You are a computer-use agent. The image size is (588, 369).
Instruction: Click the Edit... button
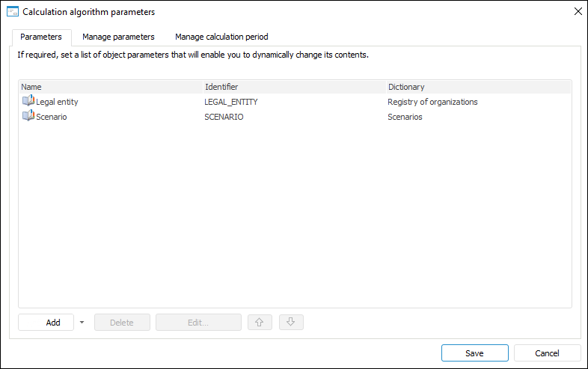pos(198,323)
